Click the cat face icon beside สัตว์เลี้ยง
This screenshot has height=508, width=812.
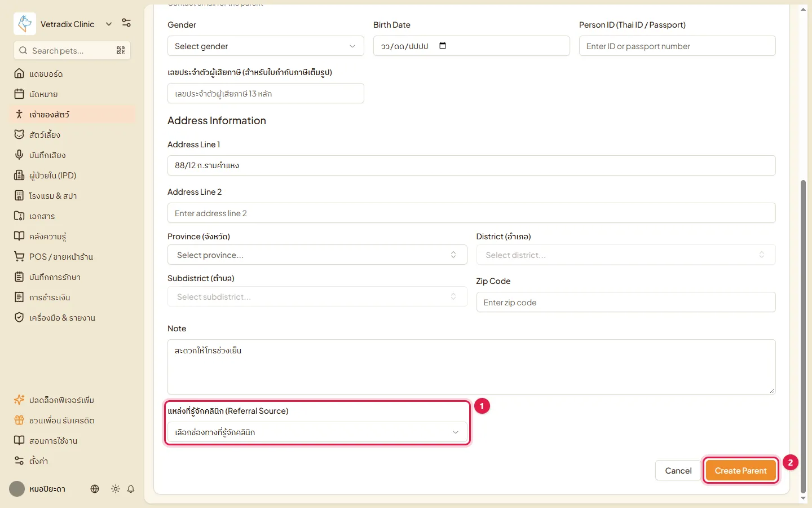19,134
